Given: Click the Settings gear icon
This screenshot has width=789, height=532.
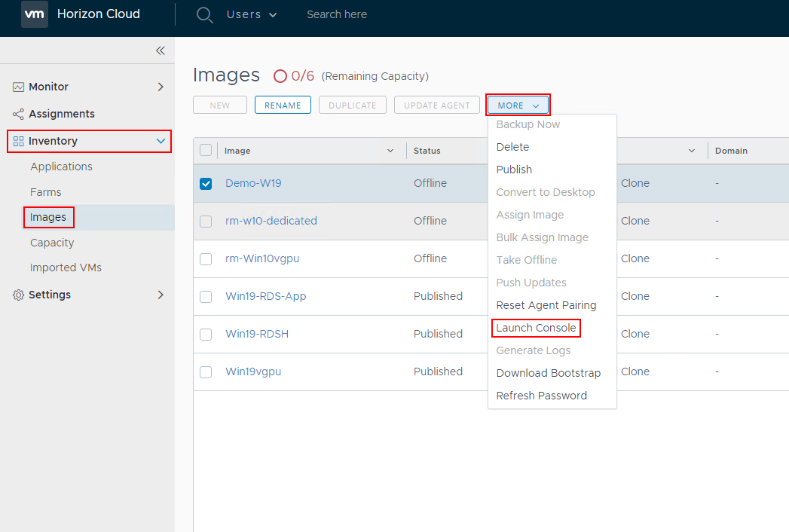Looking at the screenshot, I should point(18,295).
